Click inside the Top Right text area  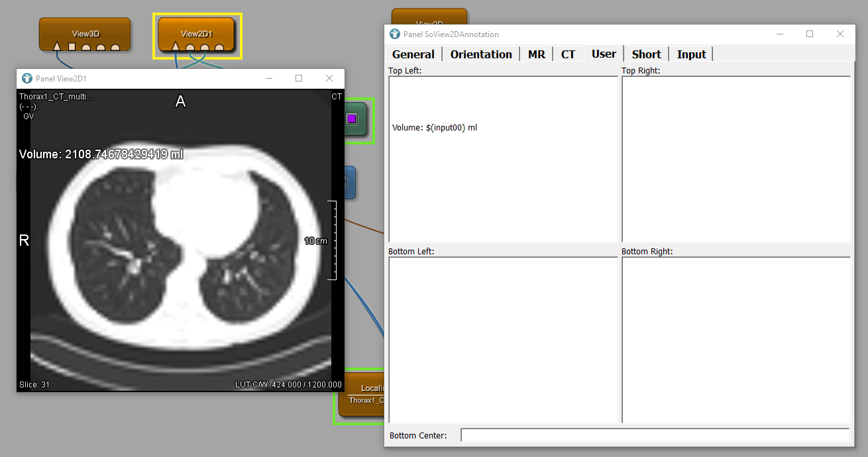[735, 159]
